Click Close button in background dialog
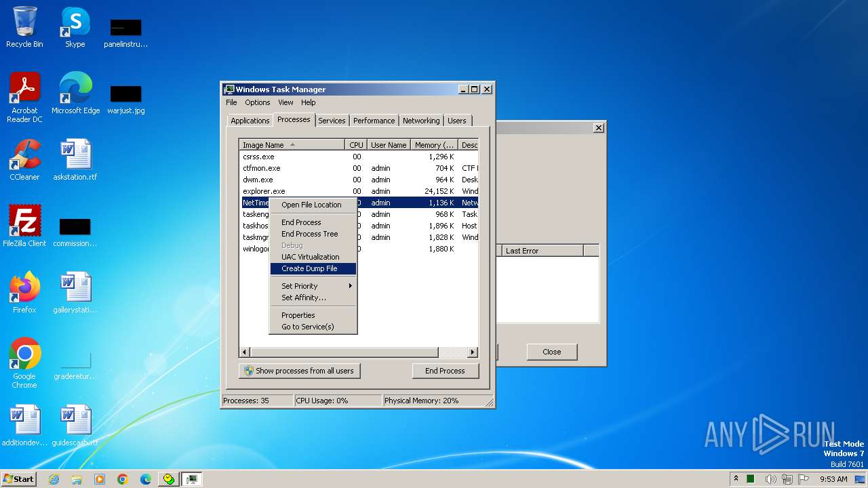Image resolution: width=868 pixels, height=488 pixels. [552, 352]
